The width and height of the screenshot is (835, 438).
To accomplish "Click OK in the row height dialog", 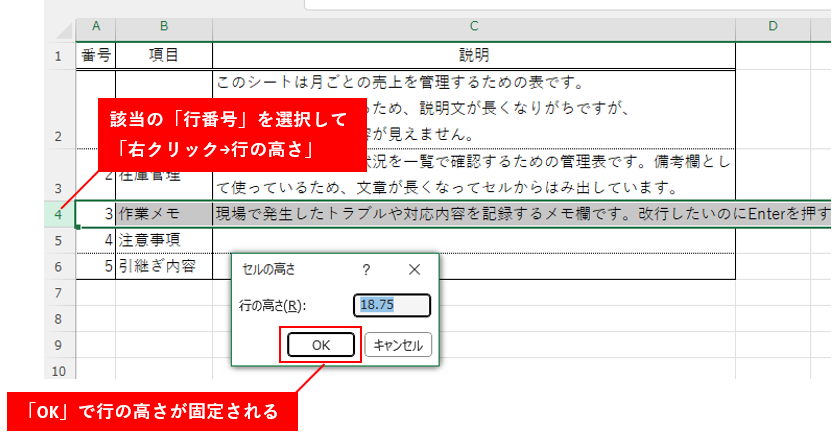I will coord(321,345).
